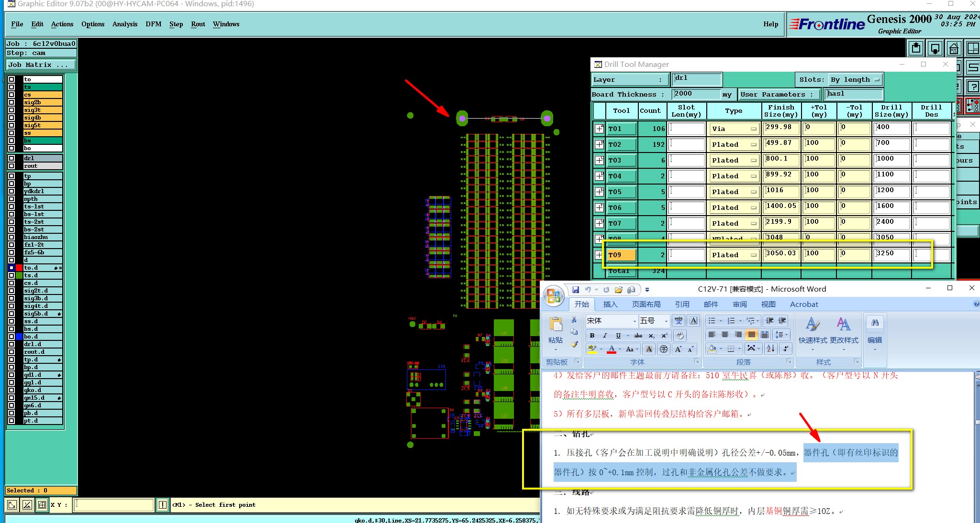The width and height of the screenshot is (980, 523).
Task: Click the upload-arrow box icon in Genesis toolbar
Action: pos(916,48)
